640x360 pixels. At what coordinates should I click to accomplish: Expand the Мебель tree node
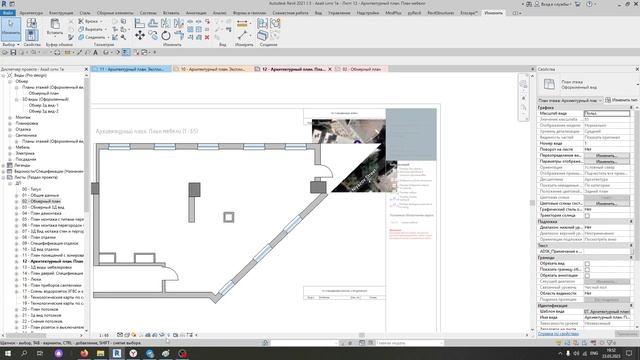pos(10,147)
